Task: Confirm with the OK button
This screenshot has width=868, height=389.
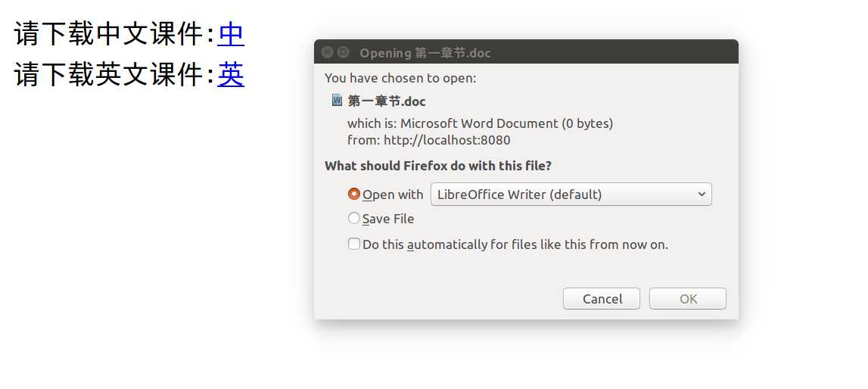Action: 688,299
